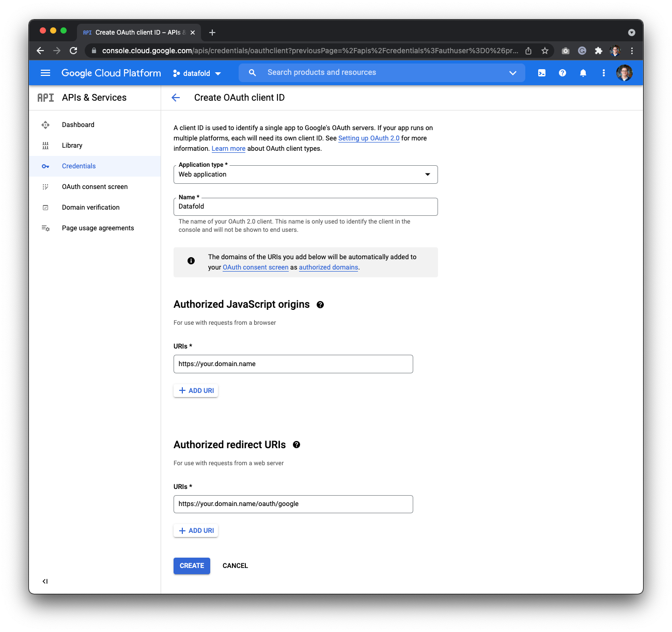Click the browser forward arrow

tap(57, 51)
